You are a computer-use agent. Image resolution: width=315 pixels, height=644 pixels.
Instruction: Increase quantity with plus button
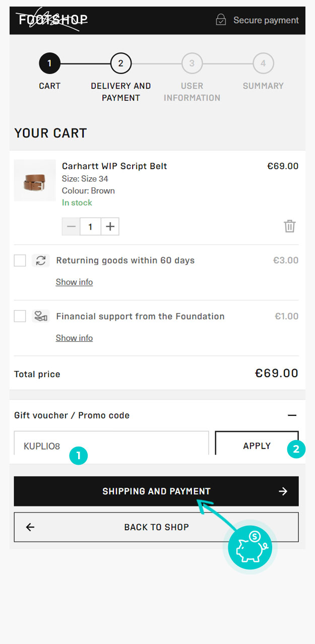(x=110, y=227)
